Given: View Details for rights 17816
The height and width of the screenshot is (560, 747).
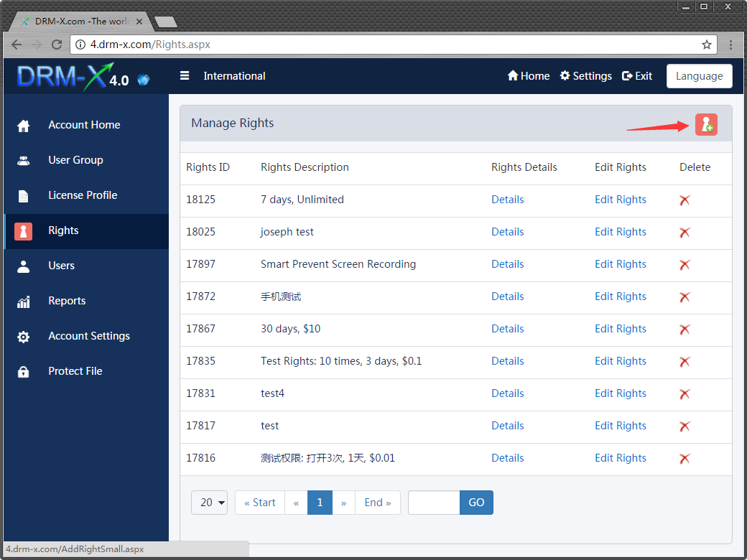Looking at the screenshot, I should point(507,458).
